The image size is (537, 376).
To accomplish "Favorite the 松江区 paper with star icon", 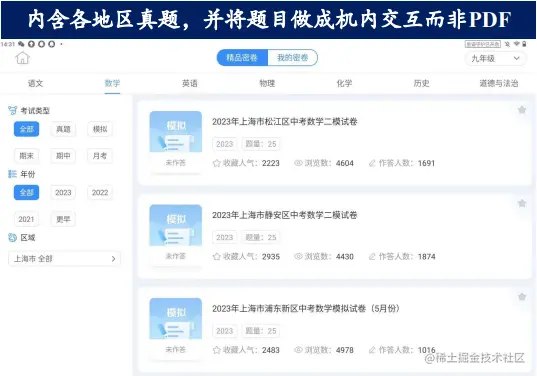I will [x=522, y=110].
